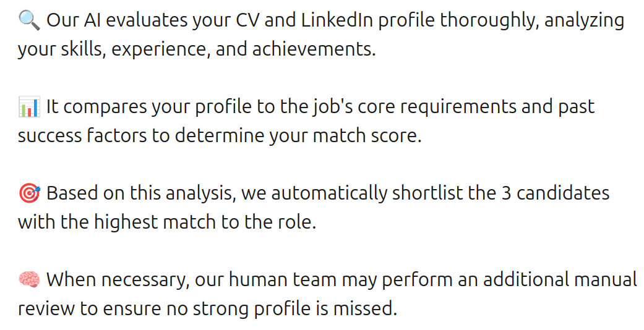Click the bar chart emoji
The image size is (644, 330).
click(29, 107)
